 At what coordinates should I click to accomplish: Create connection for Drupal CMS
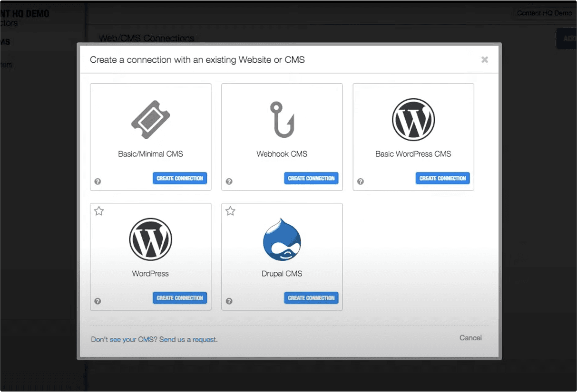(311, 298)
